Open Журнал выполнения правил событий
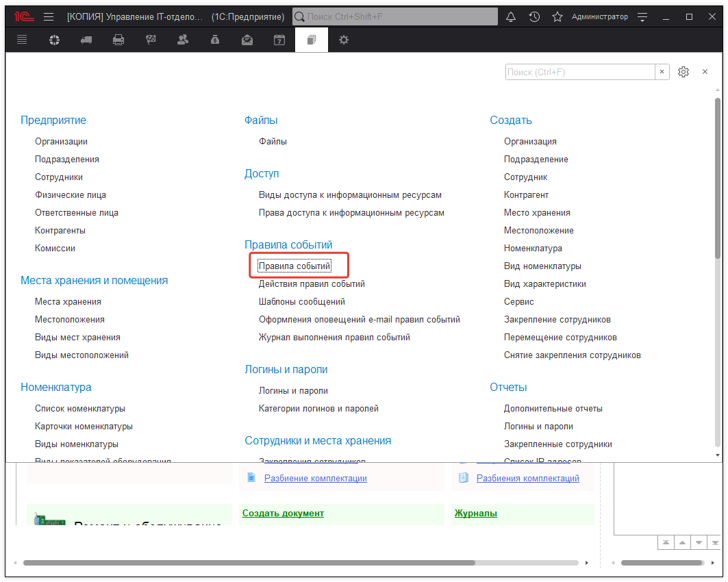728x582 pixels. [x=334, y=337]
